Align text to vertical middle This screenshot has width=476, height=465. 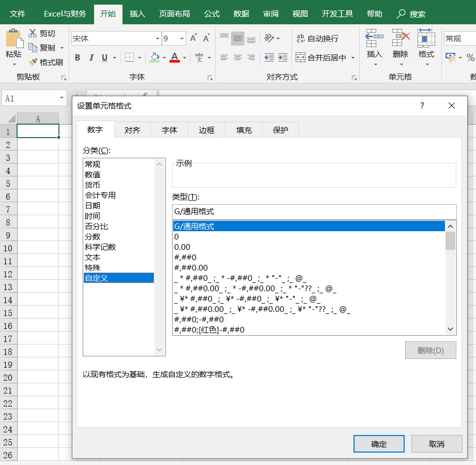(x=238, y=39)
